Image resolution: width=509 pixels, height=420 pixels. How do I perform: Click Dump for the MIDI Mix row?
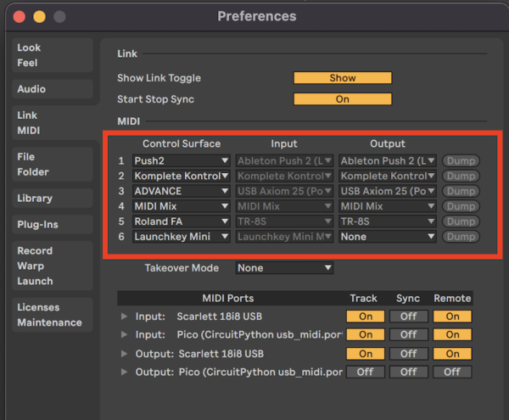coord(461,206)
